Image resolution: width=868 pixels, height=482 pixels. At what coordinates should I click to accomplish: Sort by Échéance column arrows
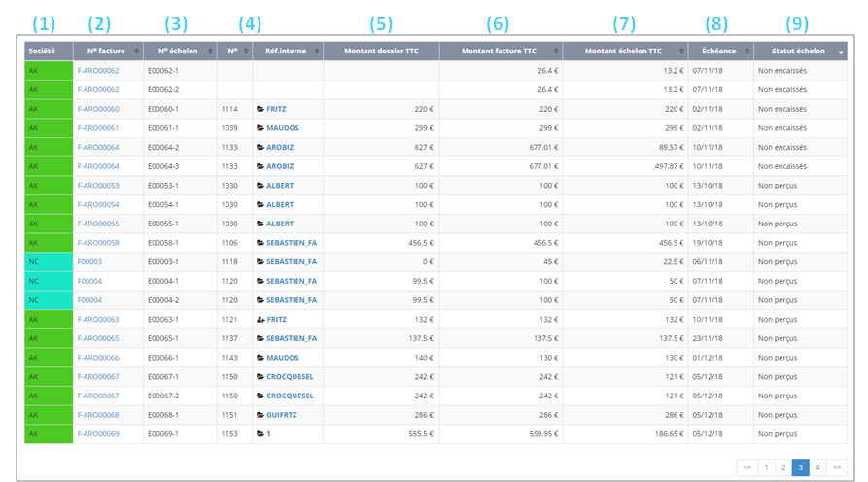pyautogui.click(x=746, y=51)
